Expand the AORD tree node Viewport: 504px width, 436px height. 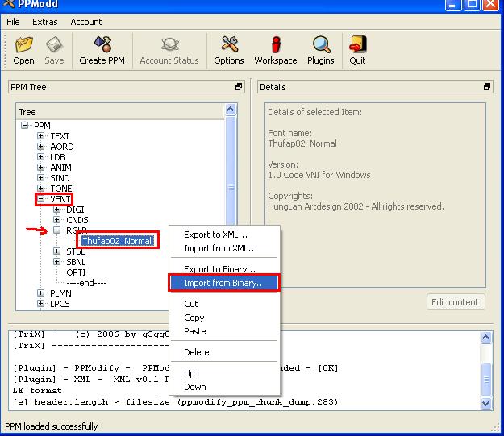coord(40,147)
